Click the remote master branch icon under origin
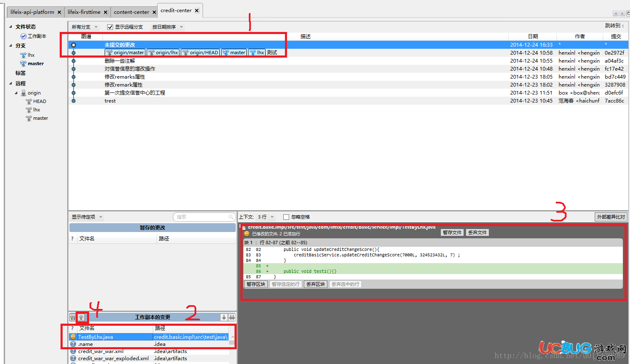Screen dimensions: 630x364 pos(29,118)
